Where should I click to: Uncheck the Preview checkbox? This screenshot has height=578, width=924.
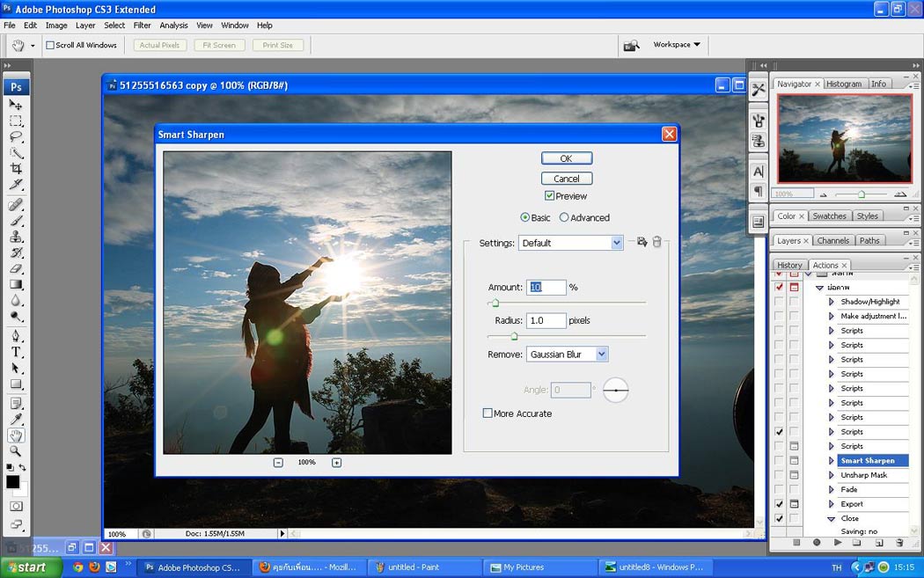pos(549,196)
